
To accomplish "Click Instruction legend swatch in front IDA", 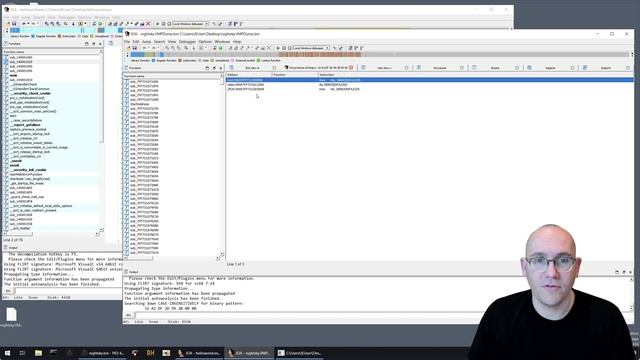I will click(180, 60).
